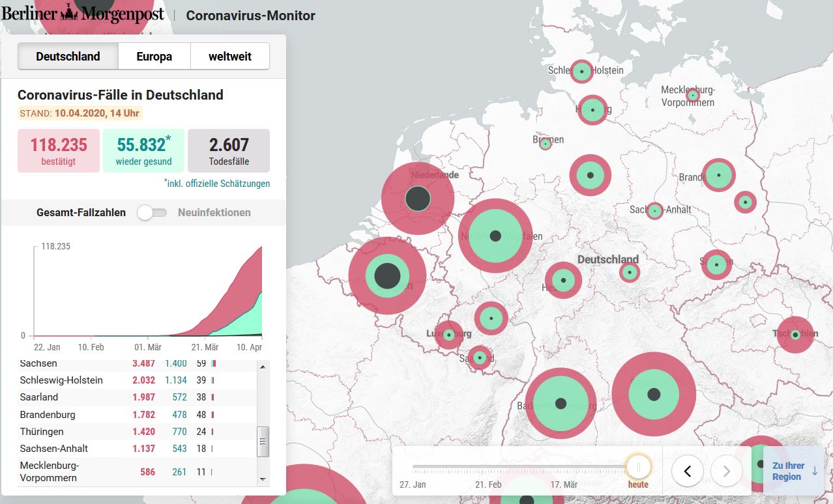The image size is (833, 504).
Task: Jump down via Zu Ihrer Region
Action: [x=793, y=471]
